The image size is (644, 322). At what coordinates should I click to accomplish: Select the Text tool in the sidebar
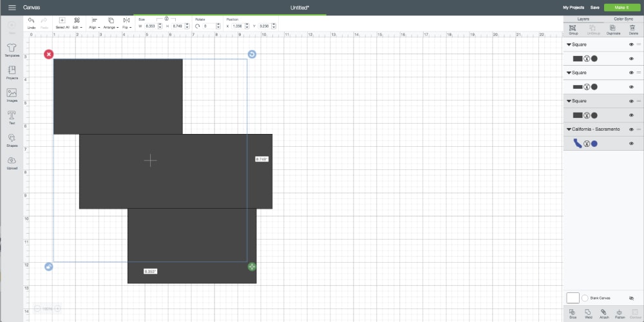click(x=12, y=117)
